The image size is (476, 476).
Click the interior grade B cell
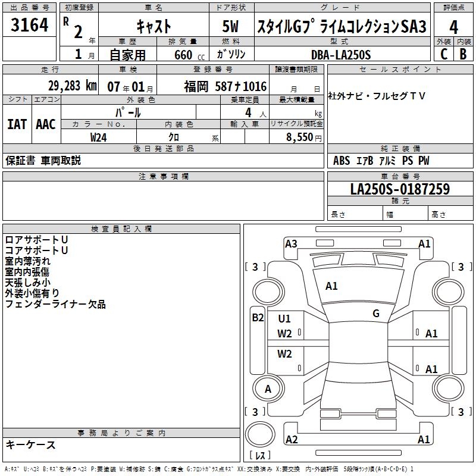click(464, 54)
